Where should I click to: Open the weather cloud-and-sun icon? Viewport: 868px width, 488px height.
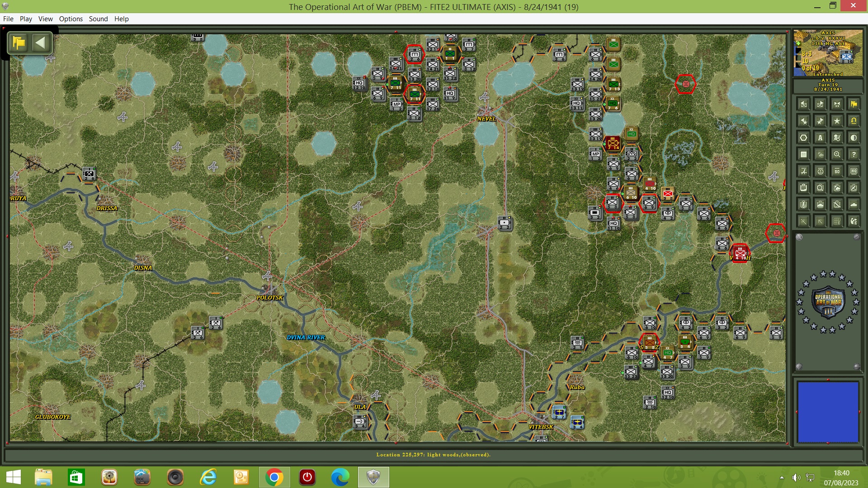point(820,155)
